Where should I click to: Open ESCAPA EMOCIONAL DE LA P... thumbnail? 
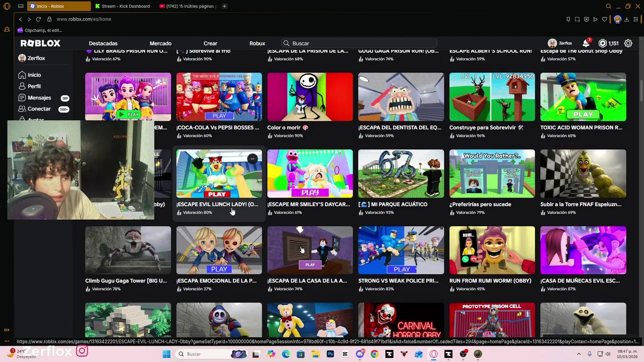(219, 250)
